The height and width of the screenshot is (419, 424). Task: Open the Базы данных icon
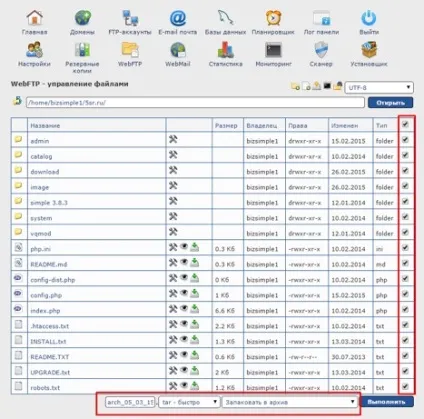coord(225,18)
